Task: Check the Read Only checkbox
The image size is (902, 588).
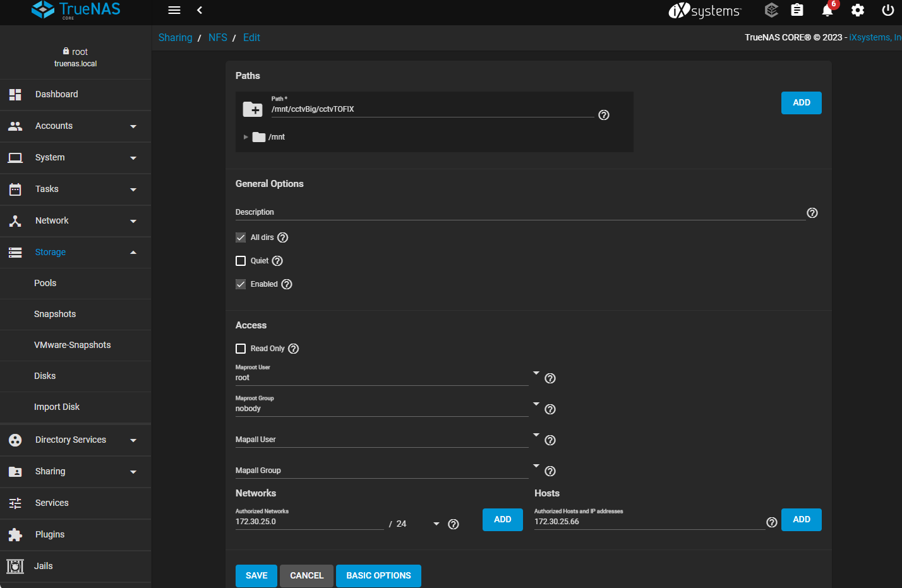Action: coord(241,349)
